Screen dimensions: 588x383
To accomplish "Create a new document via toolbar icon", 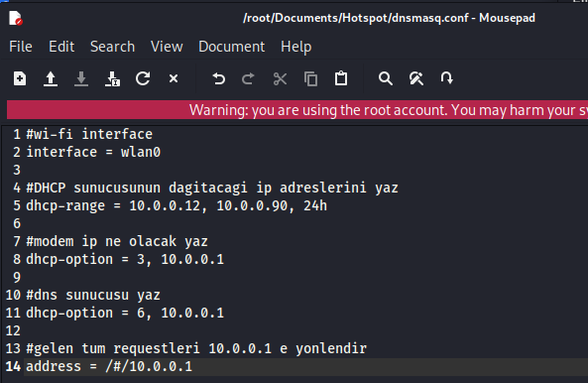I will tap(20, 78).
